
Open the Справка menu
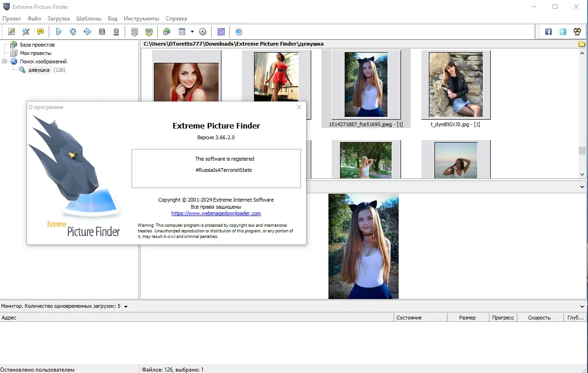(176, 19)
